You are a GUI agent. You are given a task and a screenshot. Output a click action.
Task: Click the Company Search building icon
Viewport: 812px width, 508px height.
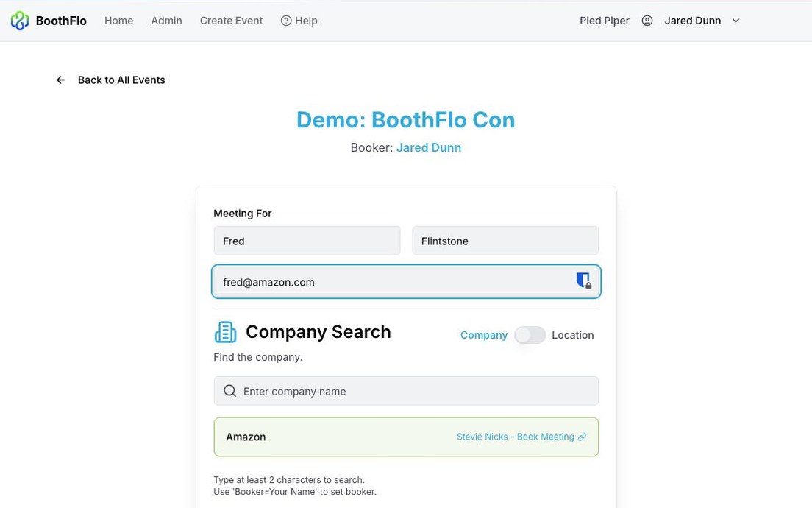(225, 332)
